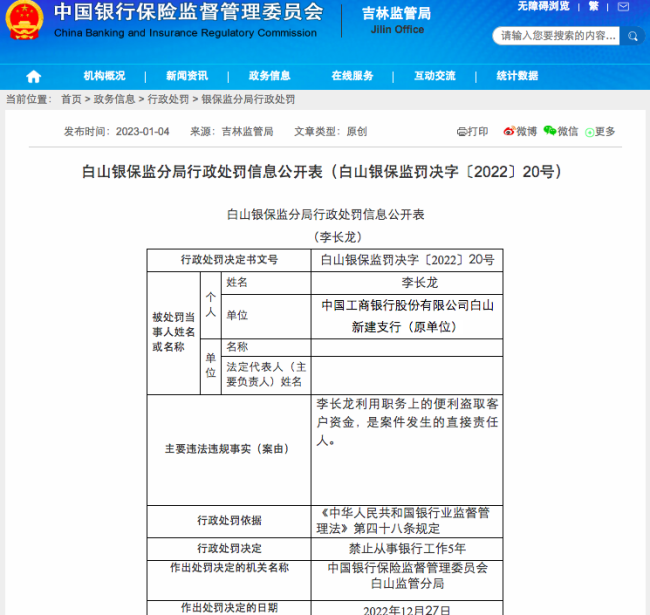650x615 pixels.
Task: Print the page via 打印
Action: pos(472,131)
